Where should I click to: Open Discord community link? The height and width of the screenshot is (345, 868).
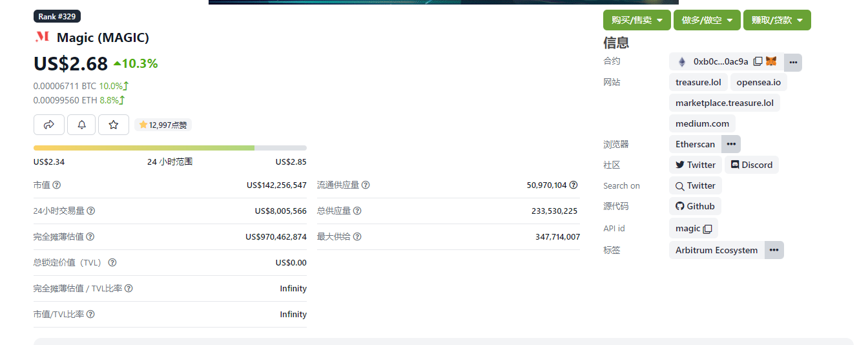(x=752, y=165)
